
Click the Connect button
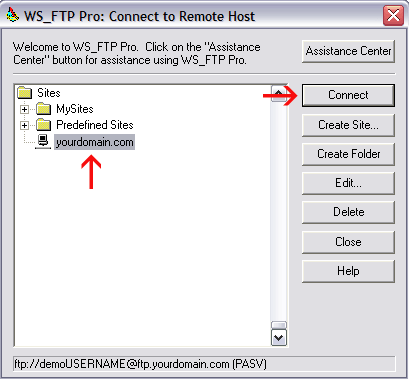[348, 95]
